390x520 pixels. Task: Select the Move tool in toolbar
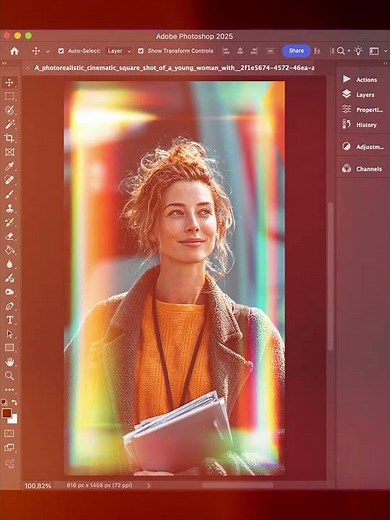(9, 82)
